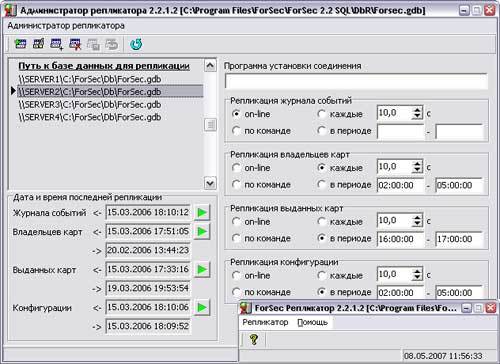The image size is (500, 364).
Task: Click the 19.03.2006 19:53:54 field
Action: pos(148,288)
